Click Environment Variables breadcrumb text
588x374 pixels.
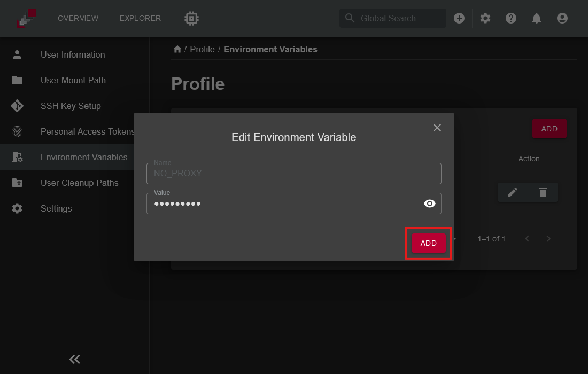click(270, 50)
